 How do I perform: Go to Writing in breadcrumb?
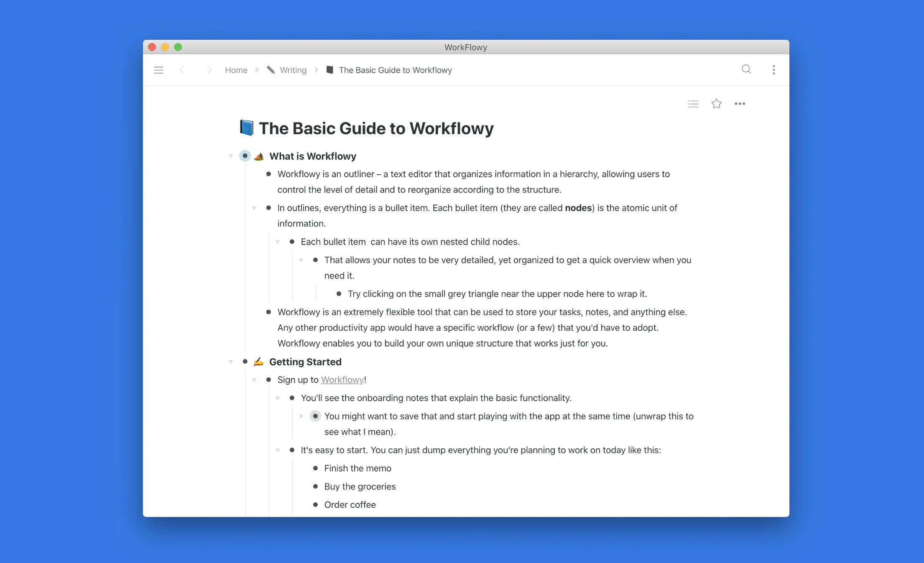(x=293, y=70)
